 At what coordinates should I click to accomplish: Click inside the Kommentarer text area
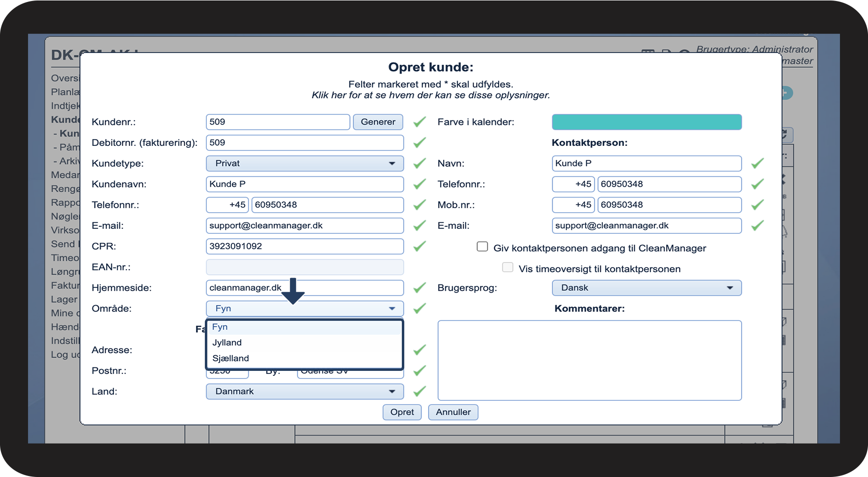click(x=589, y=360)
